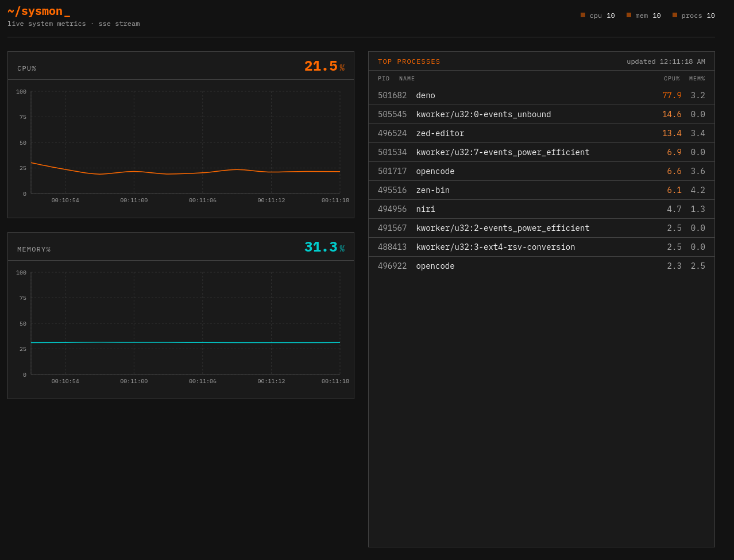
Task: Select the kworker/u32:7-events_power_efficient row
Action: [x=542, y=152]
